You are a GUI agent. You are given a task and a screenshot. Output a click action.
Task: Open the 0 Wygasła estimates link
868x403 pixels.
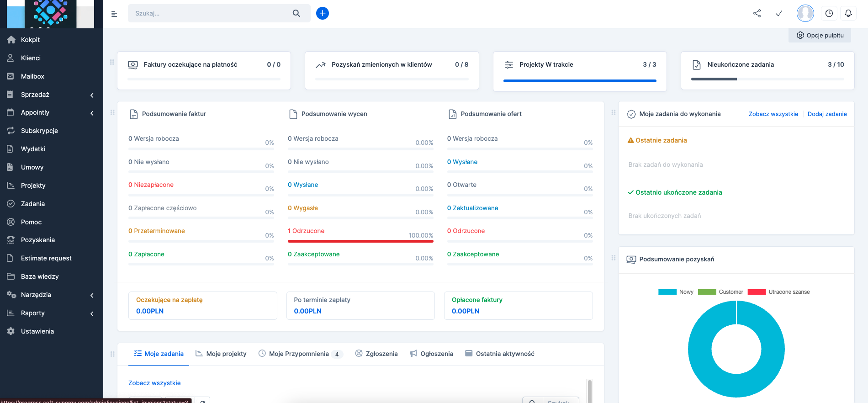coord(303,208)
